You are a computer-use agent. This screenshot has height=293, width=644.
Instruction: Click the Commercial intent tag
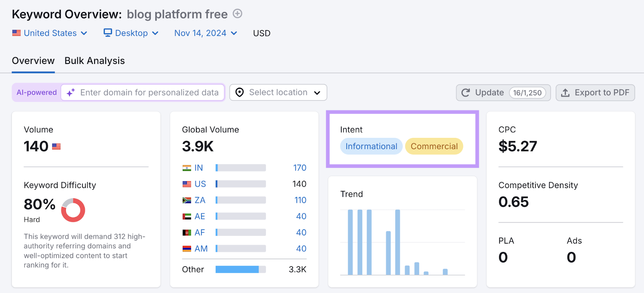(x=434, y=146)
